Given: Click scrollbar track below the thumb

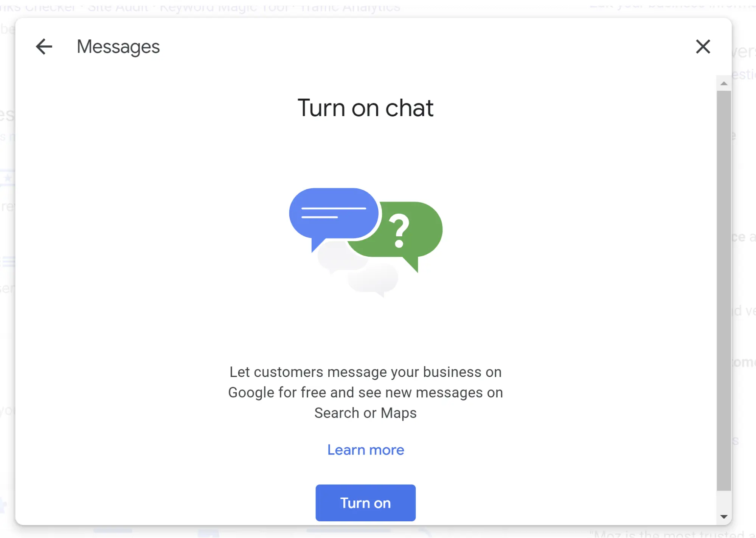Looking at the screenshot, I should point(723,501).
